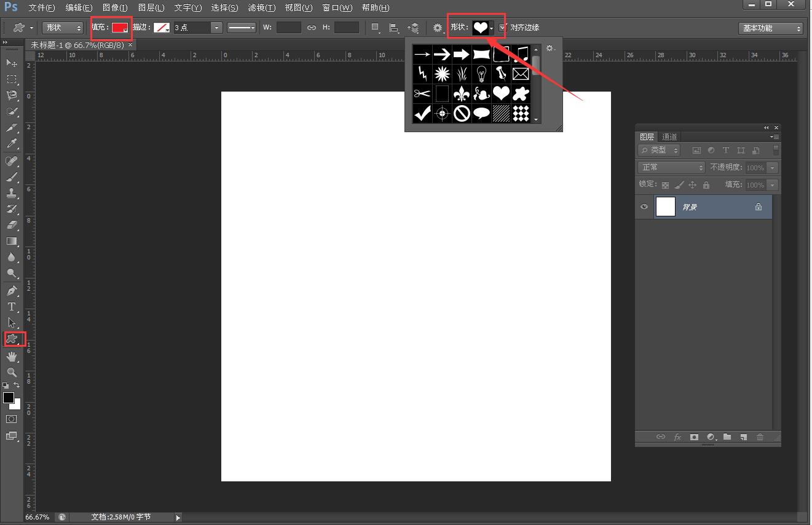
Task: Choose the Horizontal Type tool
Action: [12, 307]
